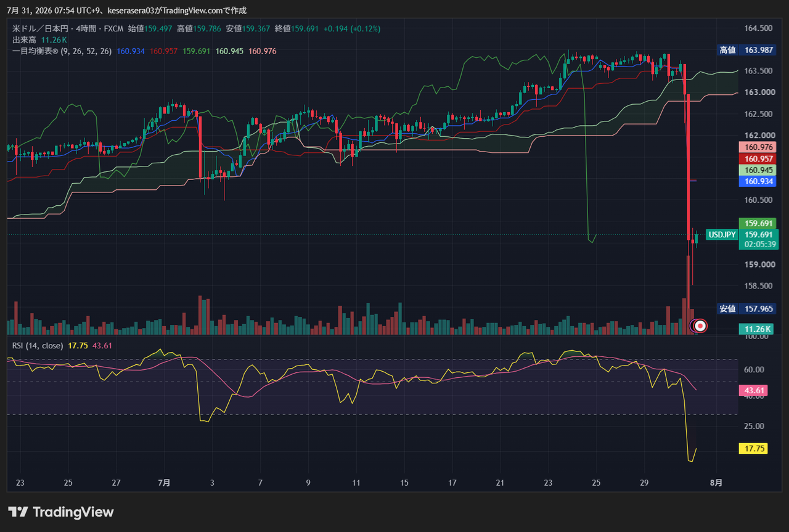Image resolution: width=789 pixels, height=532 pixels.
Task: Click the 高値 163.987 high price label
Action: coord(746,50)
